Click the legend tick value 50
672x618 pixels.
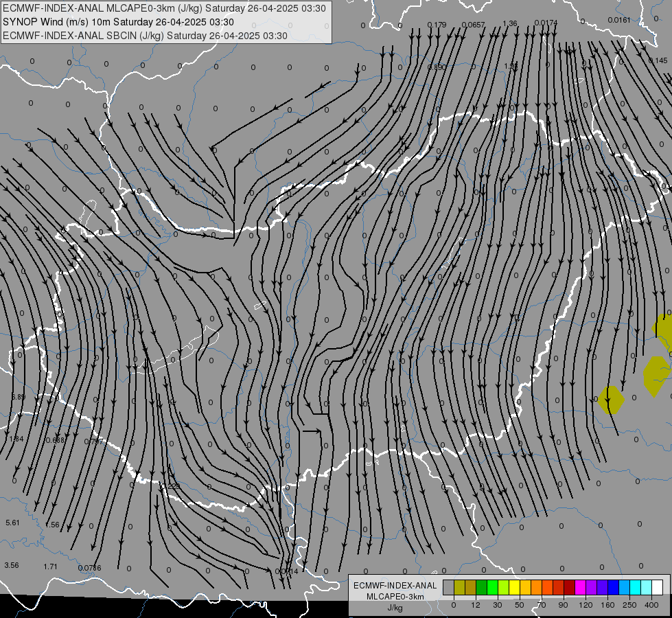[x=520, y=605]
